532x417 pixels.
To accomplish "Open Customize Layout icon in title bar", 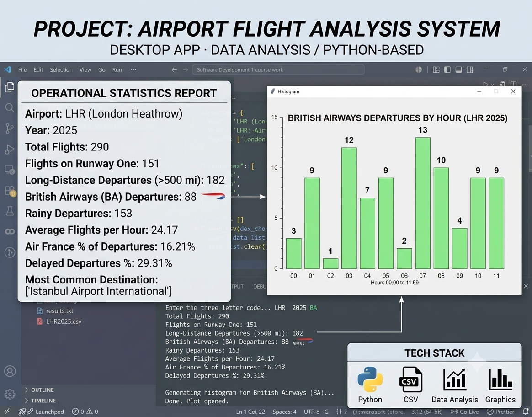I will pyautogui.click(x=436, y=69).
